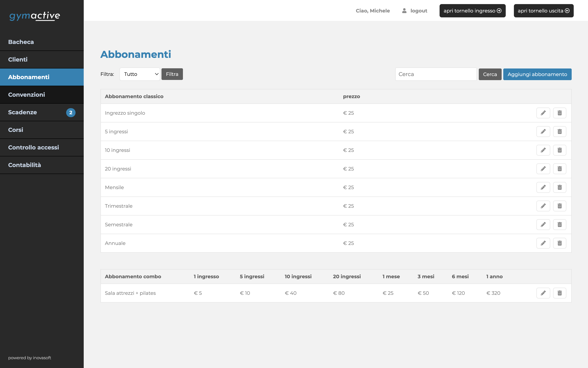
Task: Click the Cerca button
Action: pyautogui.click(x=490, y=74)
